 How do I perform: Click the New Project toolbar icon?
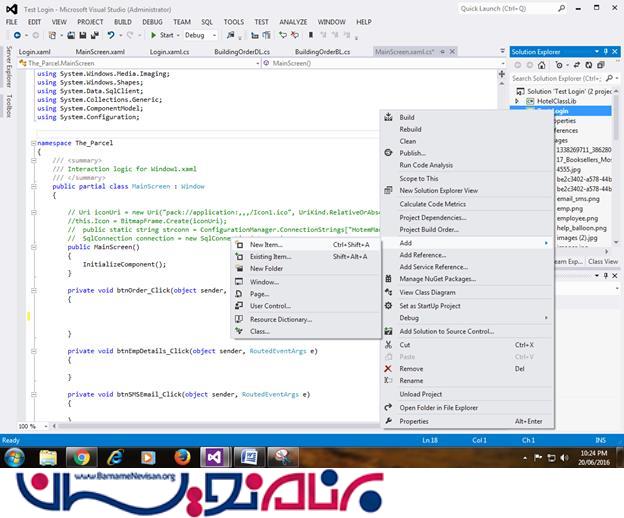point(52,35)
